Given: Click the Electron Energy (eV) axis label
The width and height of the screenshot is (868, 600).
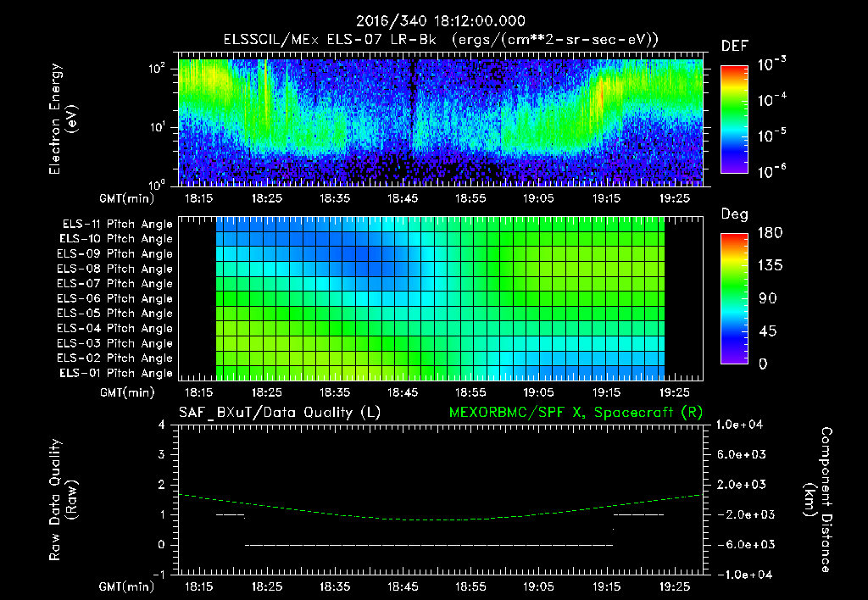Looking at the screenshot, I should [63, 119].
